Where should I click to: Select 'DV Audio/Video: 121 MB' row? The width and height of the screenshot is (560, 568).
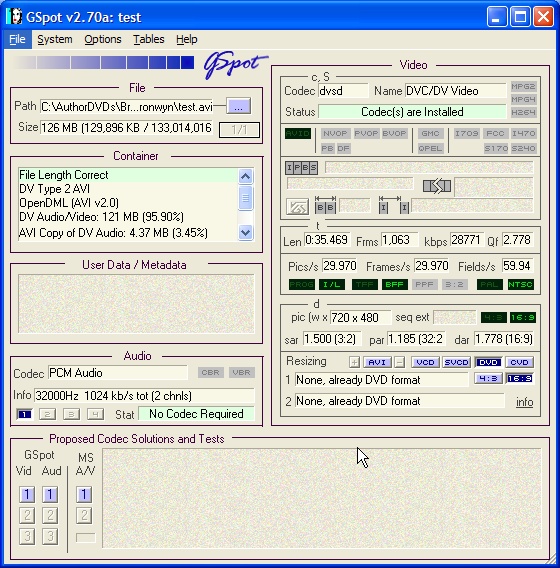coord(127,217)
